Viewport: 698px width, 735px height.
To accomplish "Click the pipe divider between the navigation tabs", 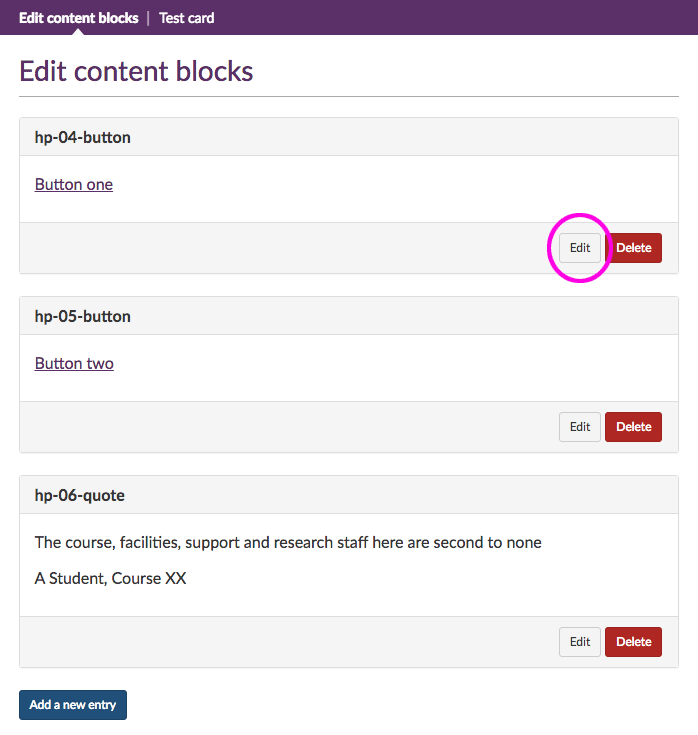I will click(148, 18).
